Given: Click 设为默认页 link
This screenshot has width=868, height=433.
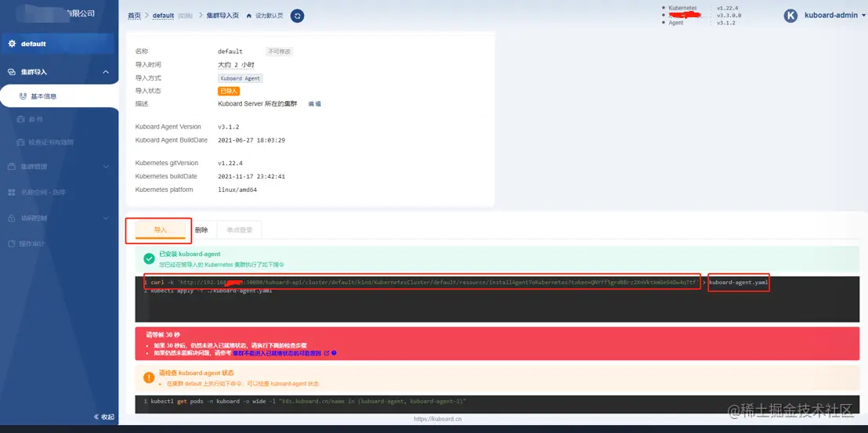Looking at the screenshot, I should coord(269,16).
